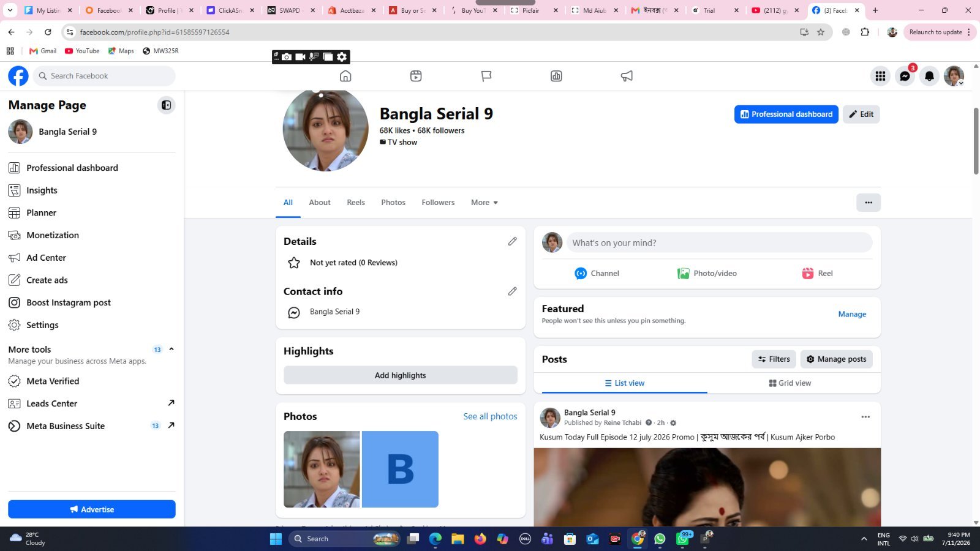Open Messenger chats icon
Image resolution: width=980 pixels, height=551 pixels.
(x=905, y=76)
